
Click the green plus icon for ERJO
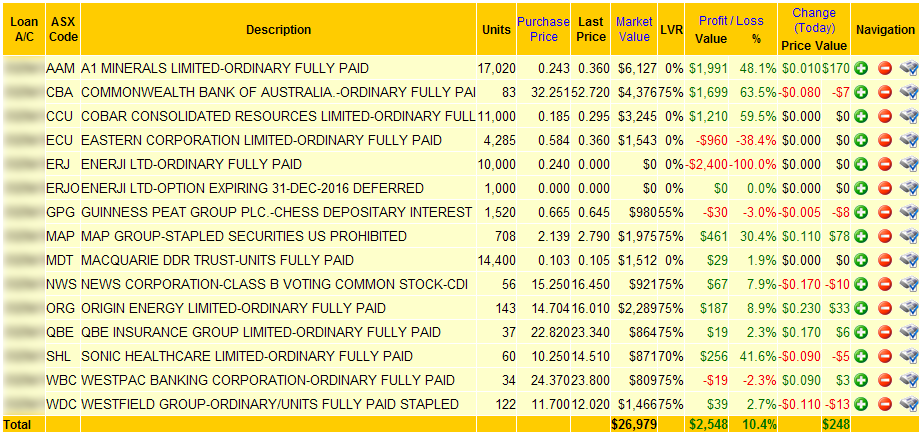coord(861,189)
